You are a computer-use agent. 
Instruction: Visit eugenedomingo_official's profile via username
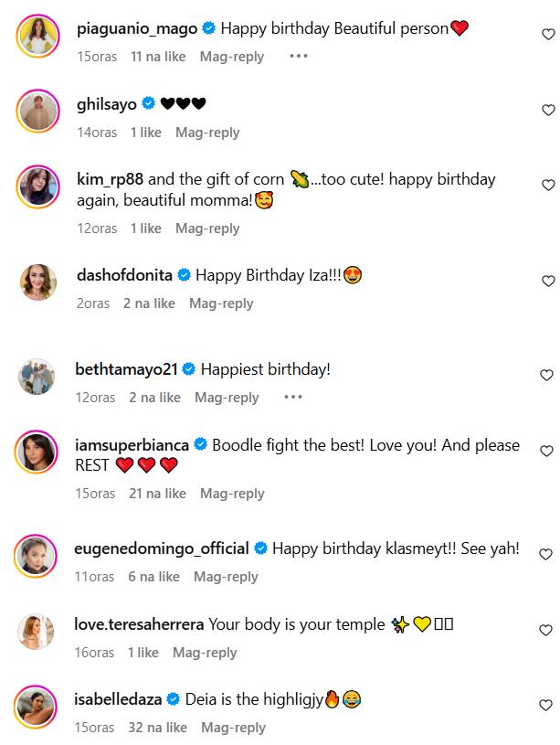tap(162, 548)
